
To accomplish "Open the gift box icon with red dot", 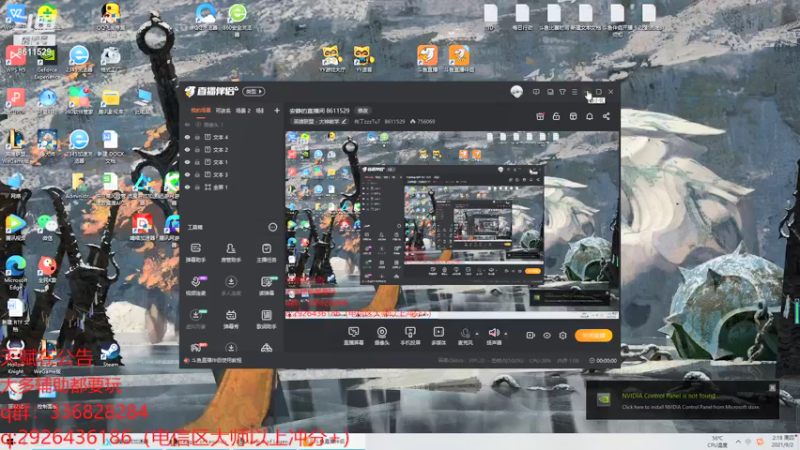I will click(540, 116).
